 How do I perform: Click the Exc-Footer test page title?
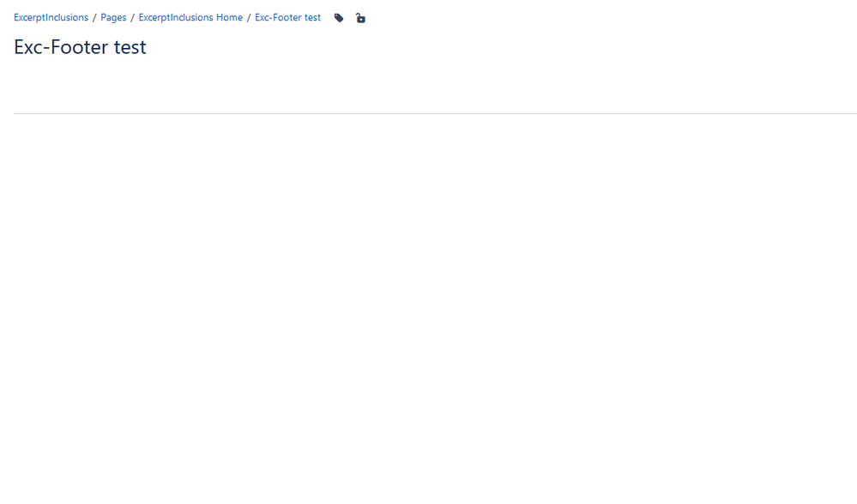click(79, 47)
